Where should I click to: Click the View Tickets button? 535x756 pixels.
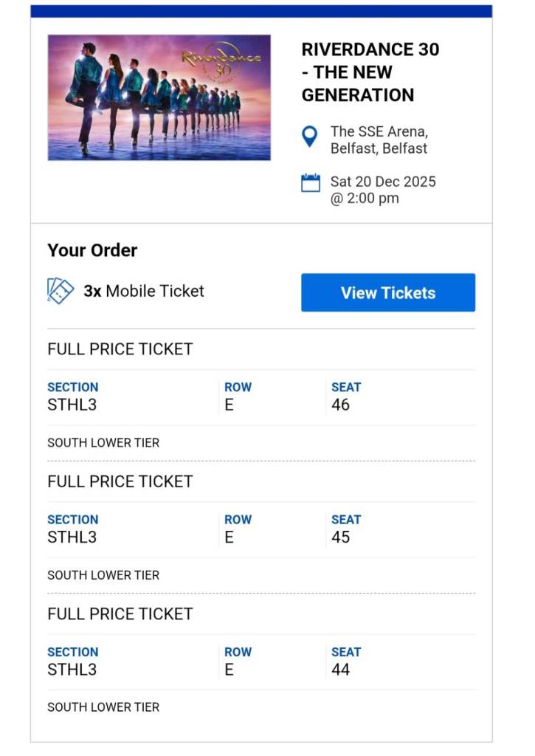(387, 292)
